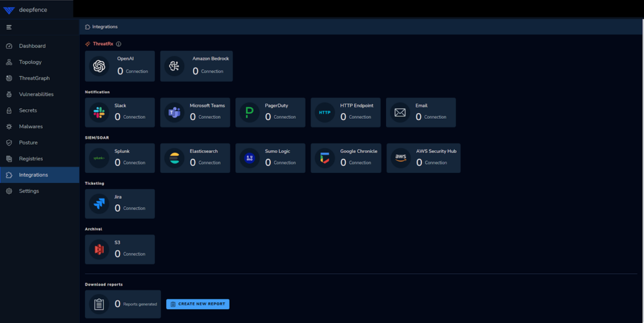The image size is (644, 323).
Task: Click the Integrations breadcrumb puzzle icon
Action: click(87, 27)
